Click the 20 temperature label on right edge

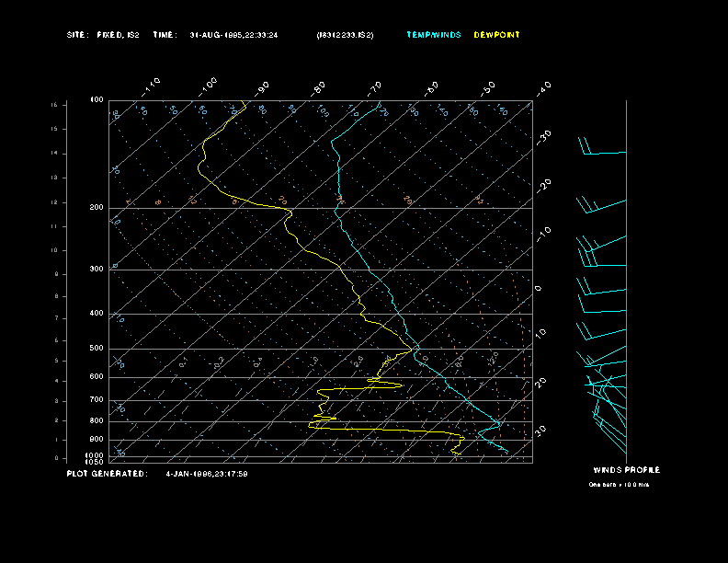point(541,383)
